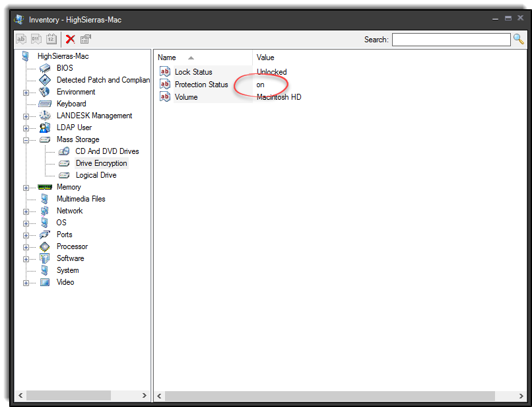Open properties via the toolbar properties icon
The width and height of the screenshot is (532, 407).
tap(84, 39)
